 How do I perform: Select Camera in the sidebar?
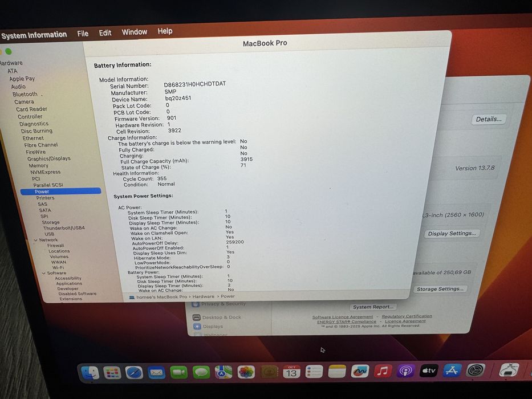(24, 102)
